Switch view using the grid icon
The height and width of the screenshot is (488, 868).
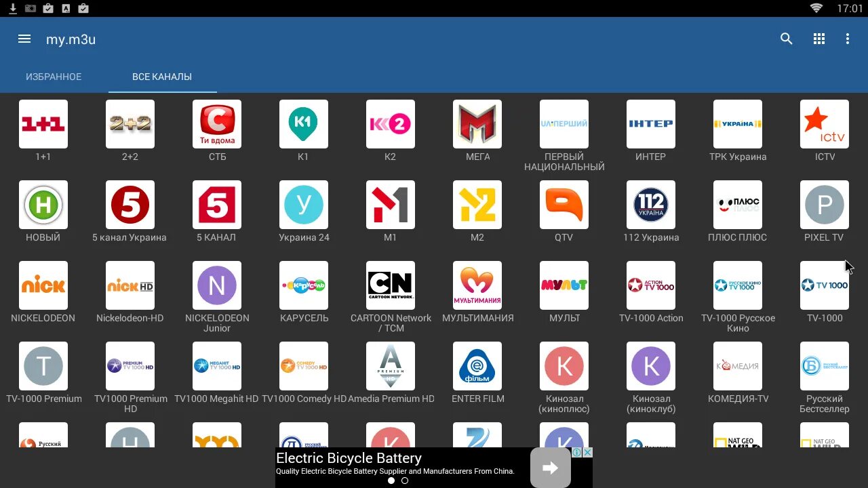(819, 39)
